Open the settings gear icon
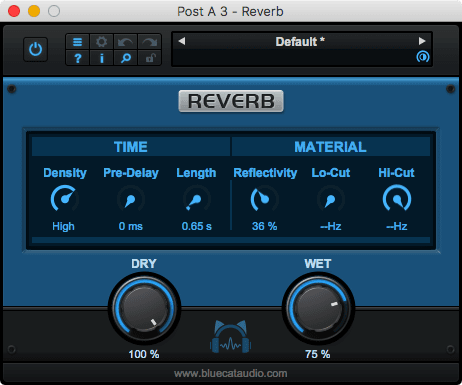Image resolution: width=462 pixels, height=385 pixels. (x=101, y=42)
